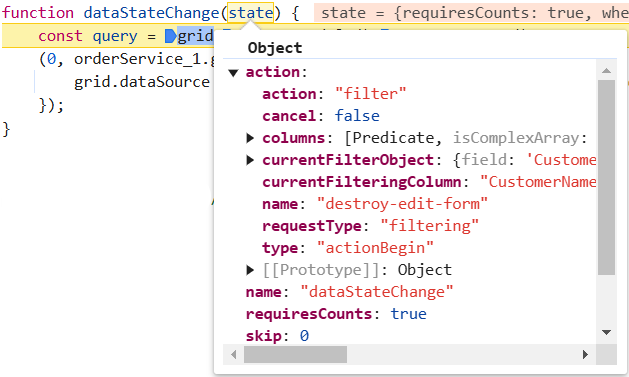Select the name "destroy-edit-form" value
Viewport: 629px width, 377px height.
coord(402,204)
